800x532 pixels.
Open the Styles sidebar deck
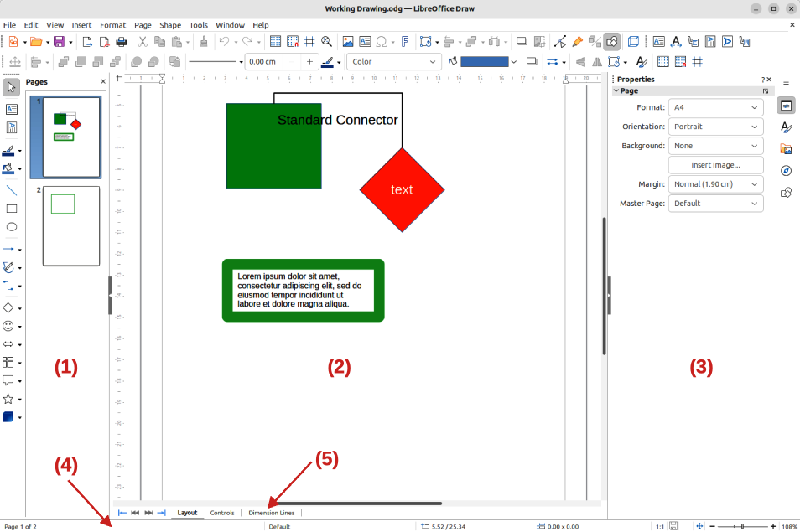(787, 127)
